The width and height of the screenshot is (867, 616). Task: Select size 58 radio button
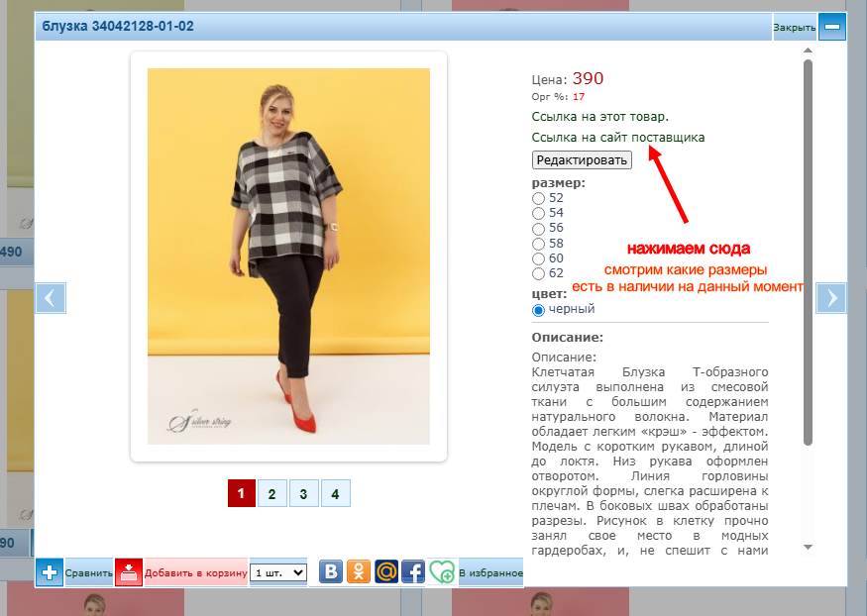538,244
